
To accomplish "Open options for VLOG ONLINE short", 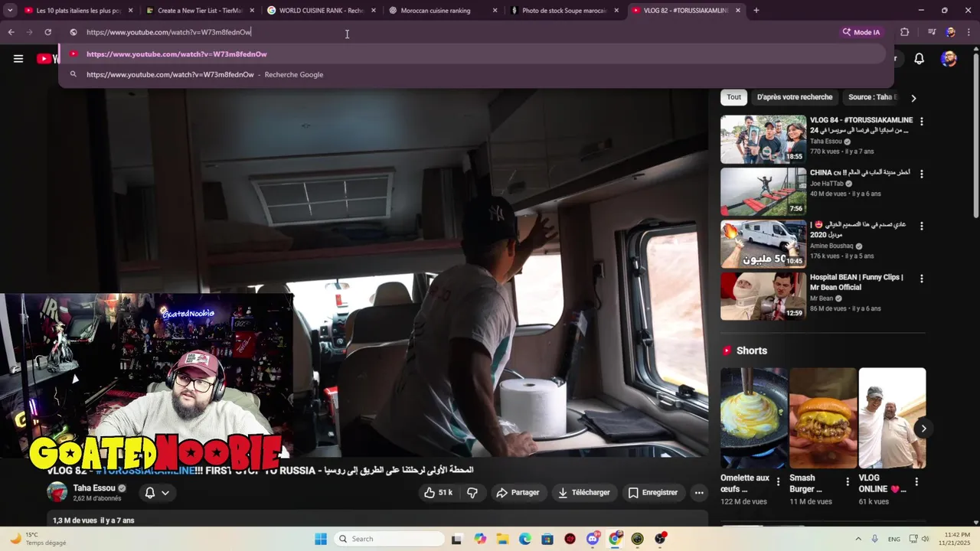I will coord(916,481).
